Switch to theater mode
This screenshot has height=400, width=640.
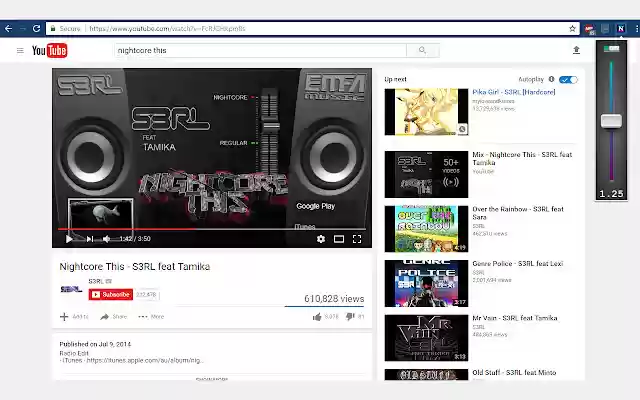pos(339,239)
